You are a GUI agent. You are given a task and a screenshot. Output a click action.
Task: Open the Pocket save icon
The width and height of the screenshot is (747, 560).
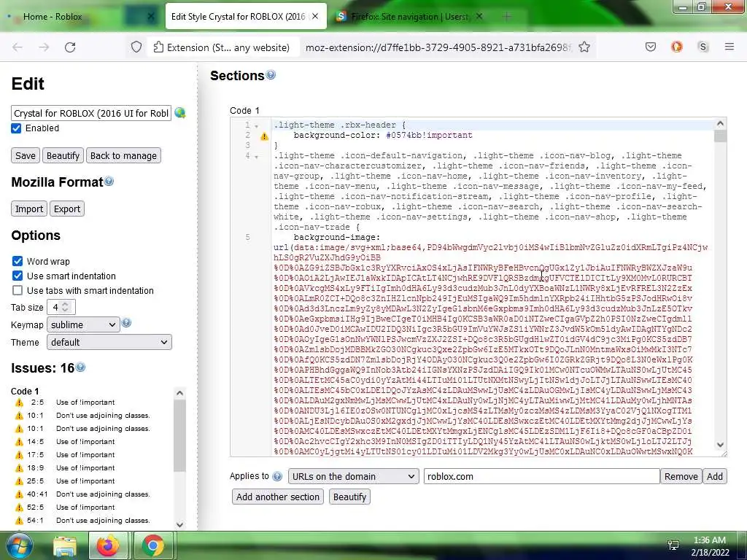[x=650, y=47]
